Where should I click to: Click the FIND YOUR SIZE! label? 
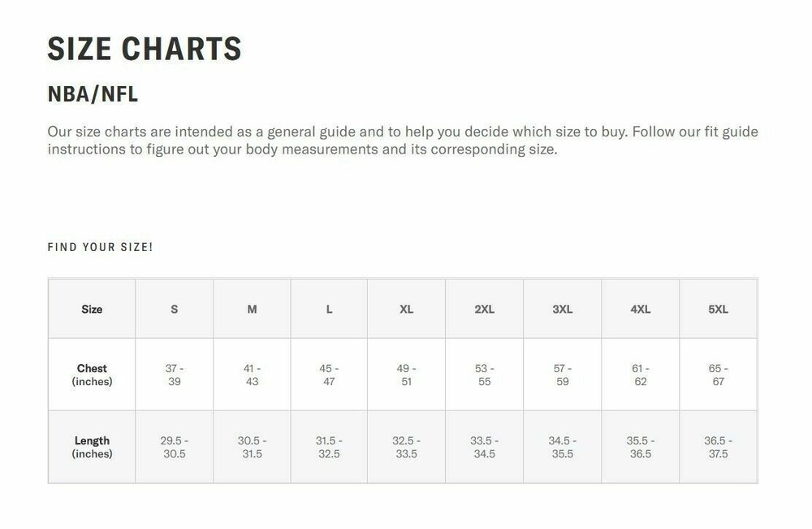tap(100, 247)
